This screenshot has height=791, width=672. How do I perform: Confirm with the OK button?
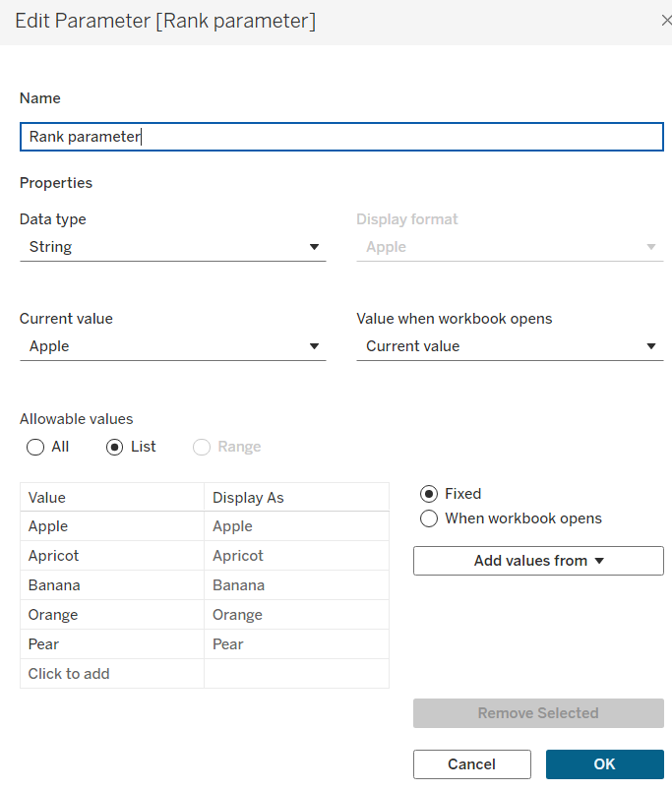pos(604,764)
